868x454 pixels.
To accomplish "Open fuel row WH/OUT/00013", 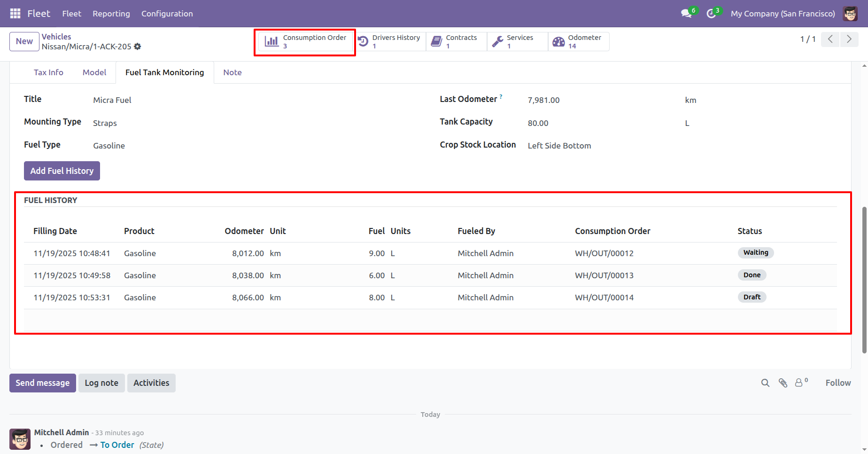I will [x=430, y=275].
